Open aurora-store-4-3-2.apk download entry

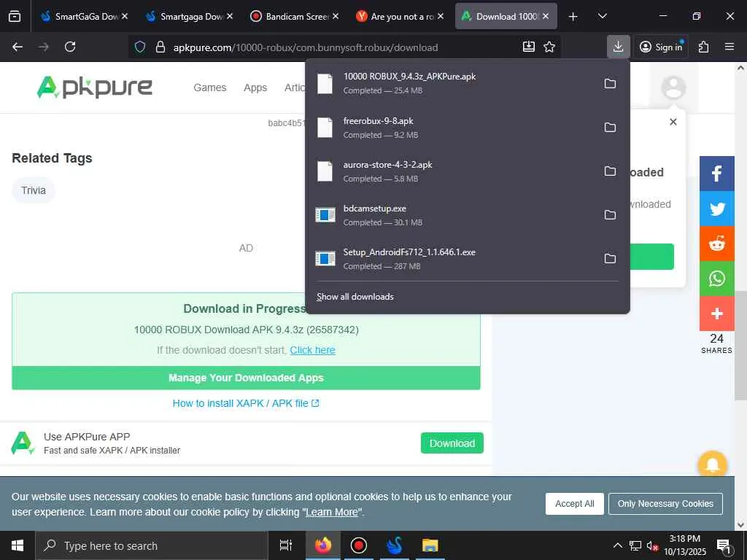452,171
